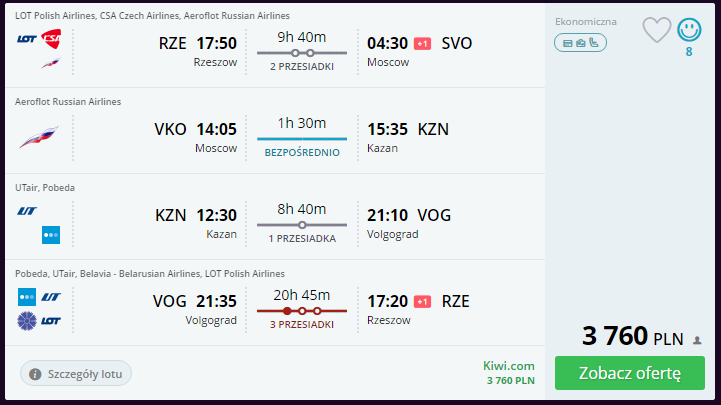Open the baggage and amenities icons pill

pyautogui.click(x=580, y=43)
